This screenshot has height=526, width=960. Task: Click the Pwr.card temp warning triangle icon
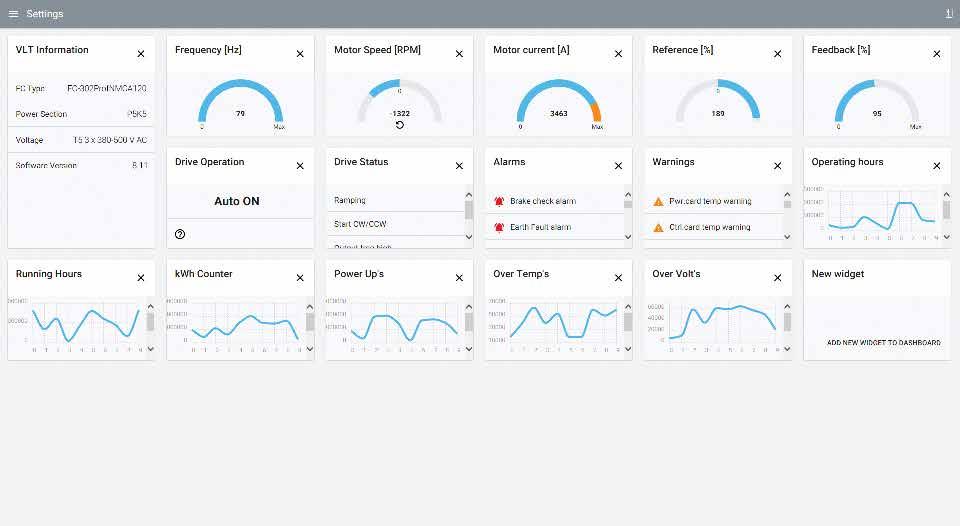658,201
